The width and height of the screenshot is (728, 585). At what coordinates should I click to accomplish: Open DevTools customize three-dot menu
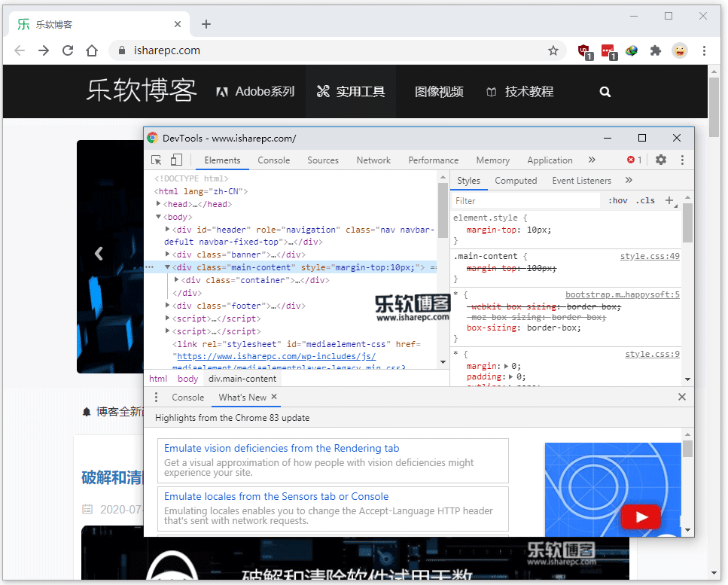tap(682, 160)
